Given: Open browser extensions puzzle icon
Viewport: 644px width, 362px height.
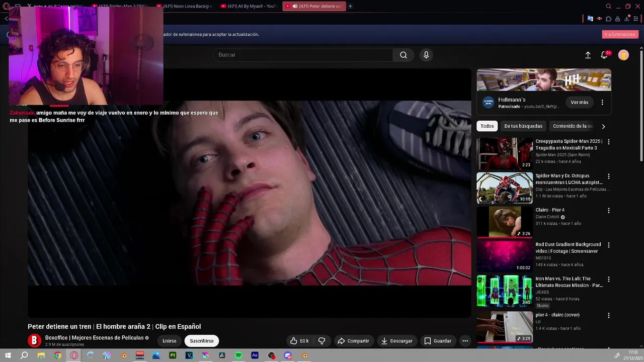Looking at the screenshot, I should [x=608, y=19].
